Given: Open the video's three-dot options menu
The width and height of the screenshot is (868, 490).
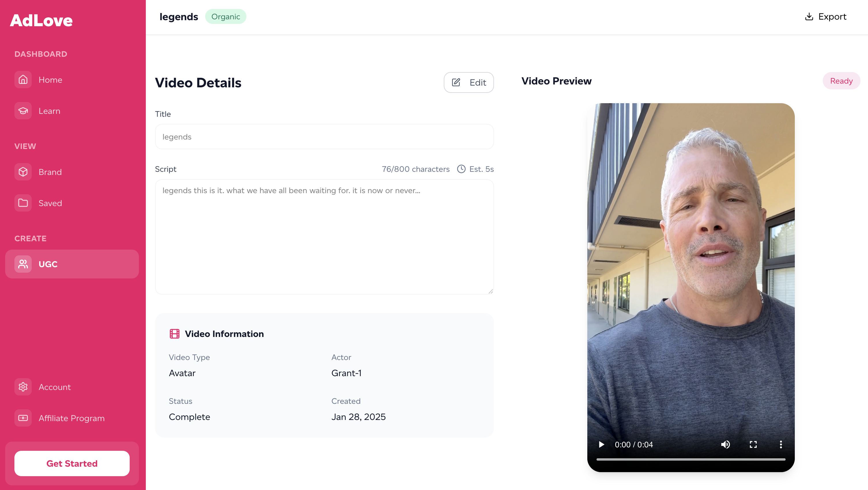Looking at the screenshot, I should [x=781, y=444].
